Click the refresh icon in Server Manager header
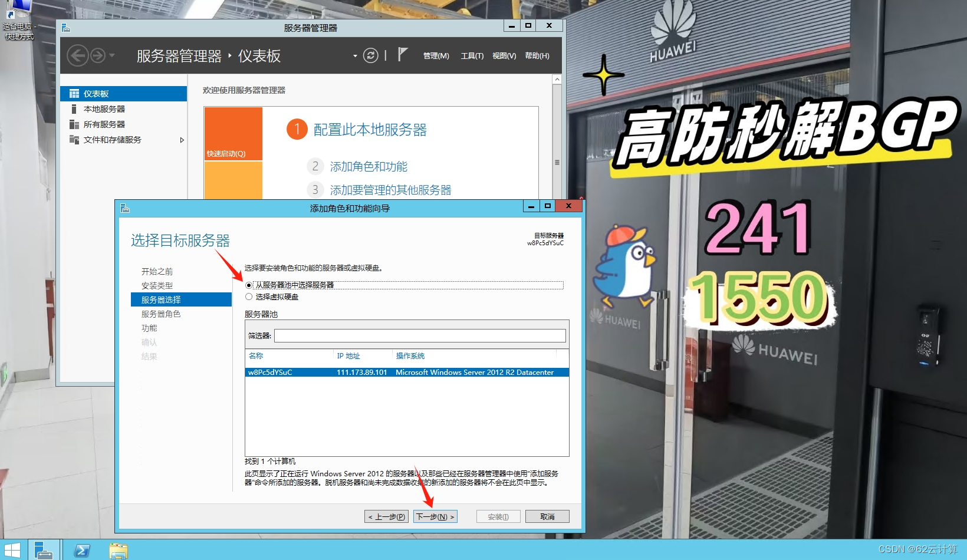The height and width of the screenshot is (560, 967). pyautogui.click(x=370, y=55)
